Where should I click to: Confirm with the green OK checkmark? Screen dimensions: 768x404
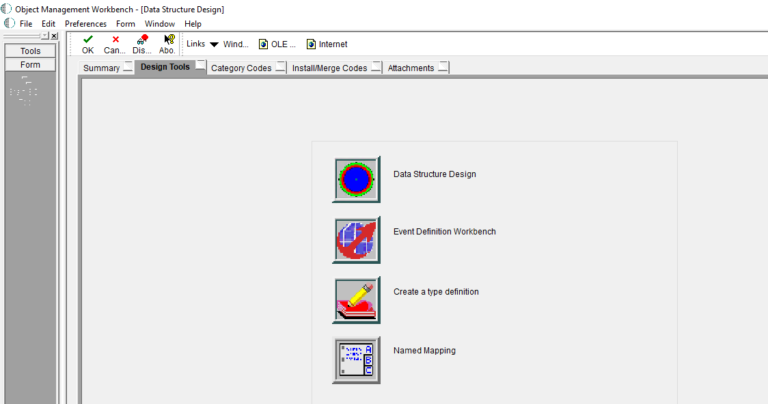point(88,44)
